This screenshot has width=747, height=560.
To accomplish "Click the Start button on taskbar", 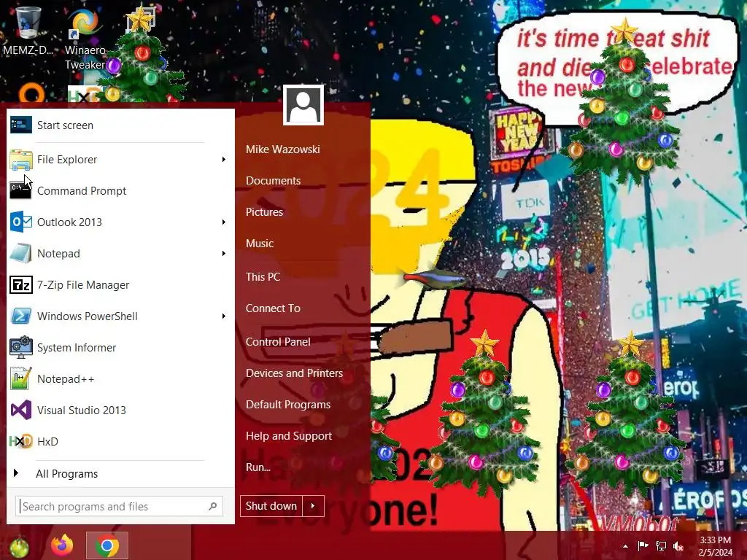I will coord(18,547).
